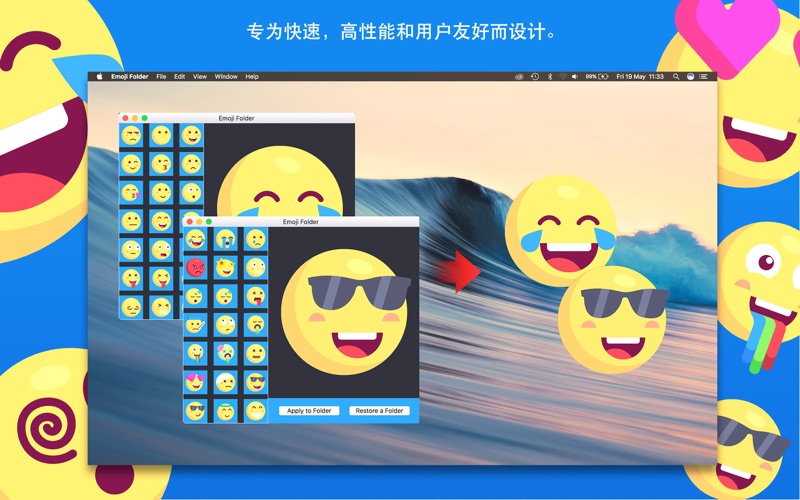Screen dimensions: 800x500
Task: Pick the angel halo emoji
Action: 225,411
